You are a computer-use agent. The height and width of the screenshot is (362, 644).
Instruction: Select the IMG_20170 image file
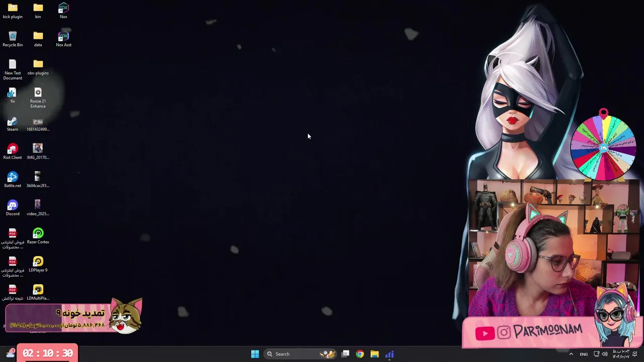38,152
